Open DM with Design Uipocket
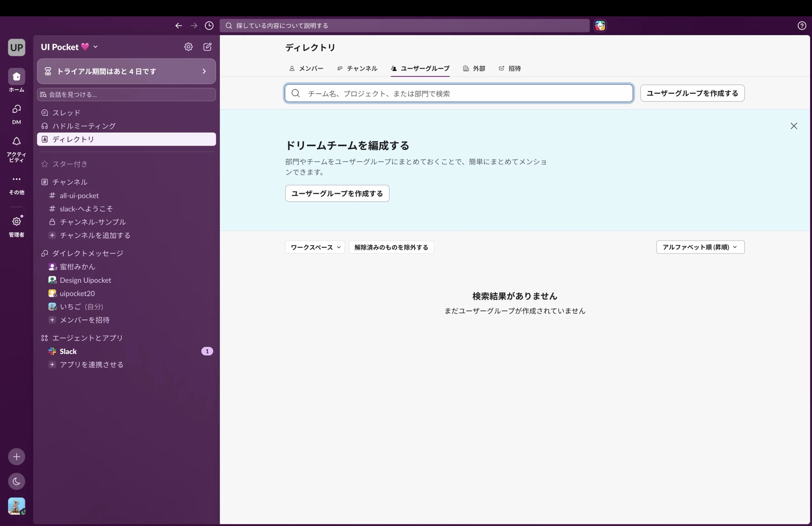Screen dimensions: 812x526 pyautogui.click(x=126, y=280)
